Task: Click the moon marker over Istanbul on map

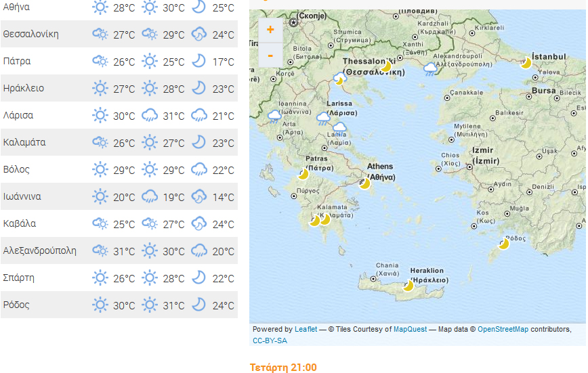Action: pos(526,63)
